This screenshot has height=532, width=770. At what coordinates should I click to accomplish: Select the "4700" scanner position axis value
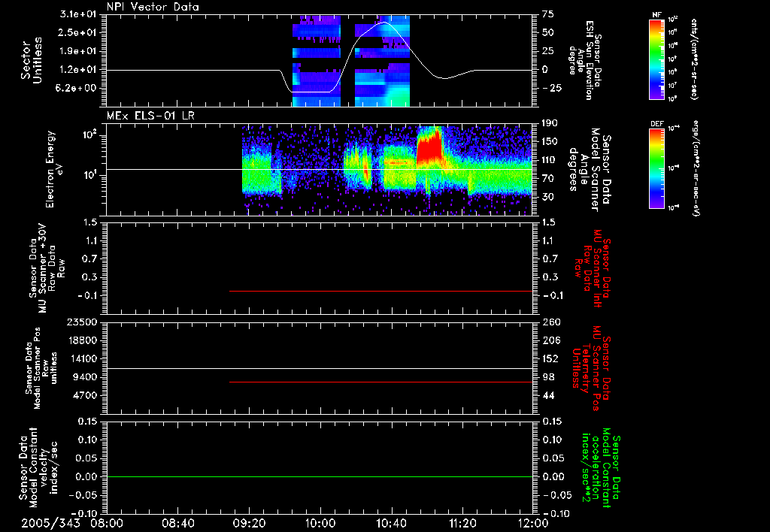85,395
